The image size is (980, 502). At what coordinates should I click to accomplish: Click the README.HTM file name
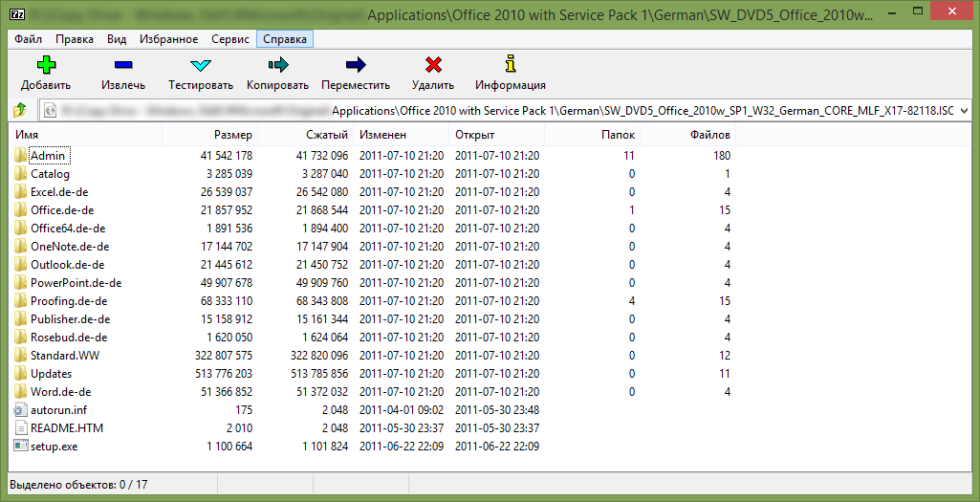coord(67,429)
